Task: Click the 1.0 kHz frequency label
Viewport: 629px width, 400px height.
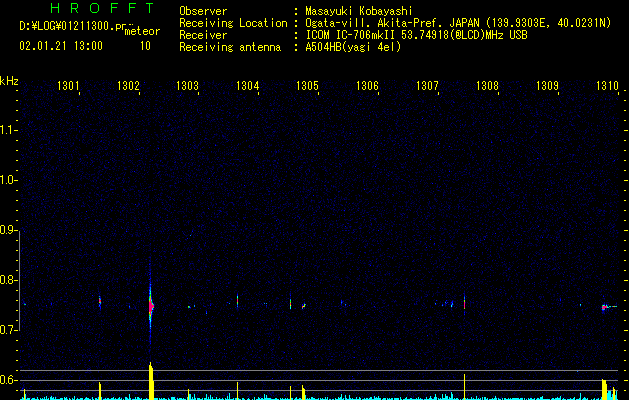Action: (x=9, y=180)
